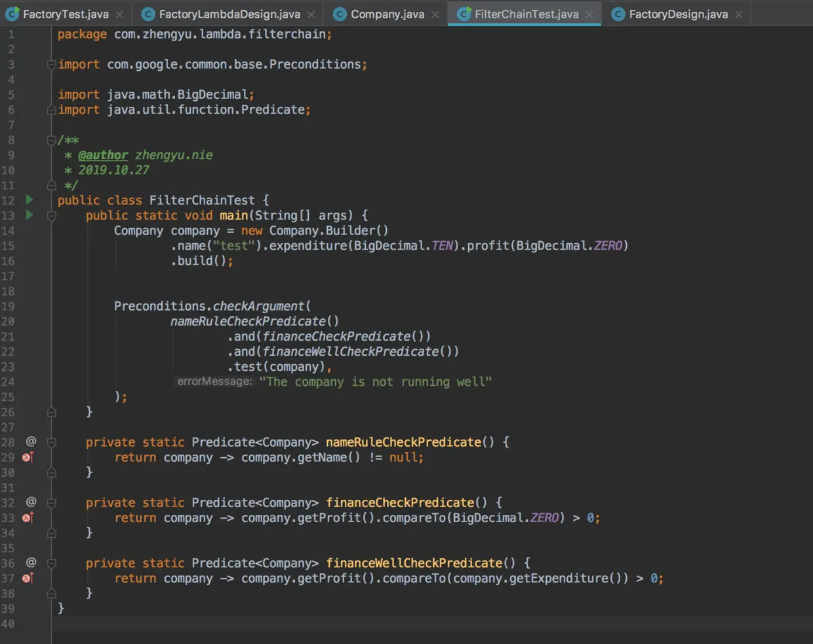
Task: Click the import java.util.function.Predicate line
Action: pos(184,109)
